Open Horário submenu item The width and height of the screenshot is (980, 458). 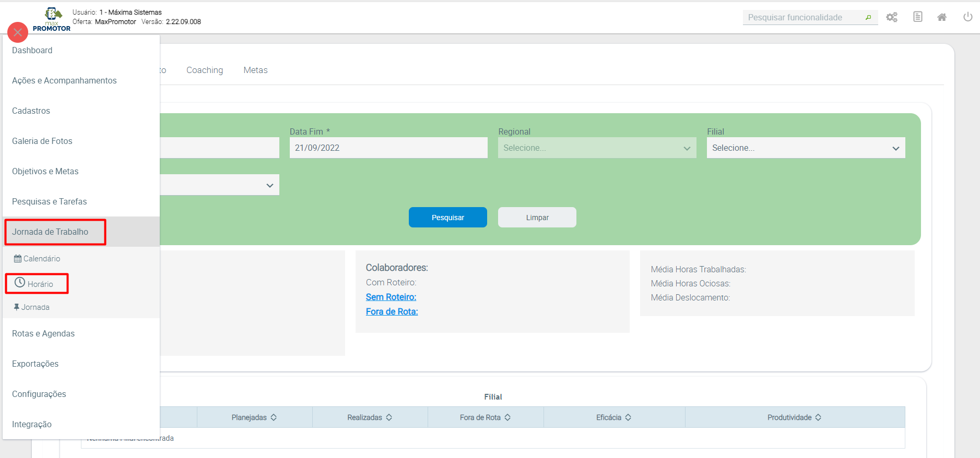pyautogui.click(x=35, y=284)
